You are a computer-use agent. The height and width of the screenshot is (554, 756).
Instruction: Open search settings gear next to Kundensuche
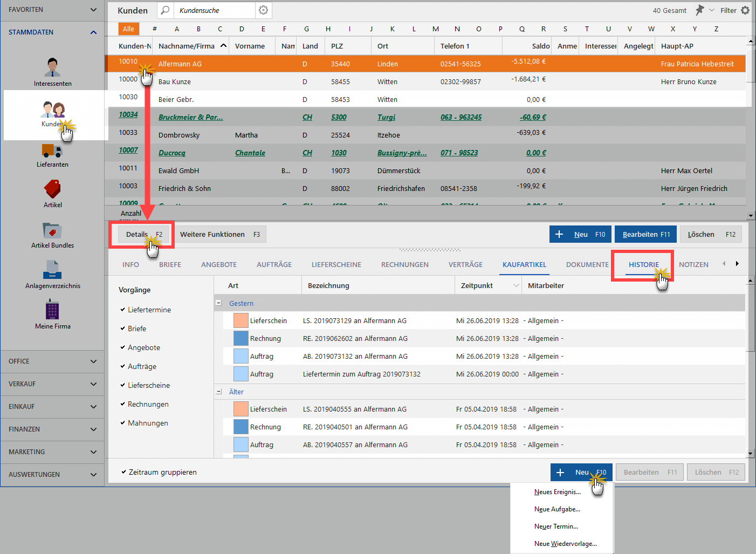pyautogui.click(x=263, y=10)
